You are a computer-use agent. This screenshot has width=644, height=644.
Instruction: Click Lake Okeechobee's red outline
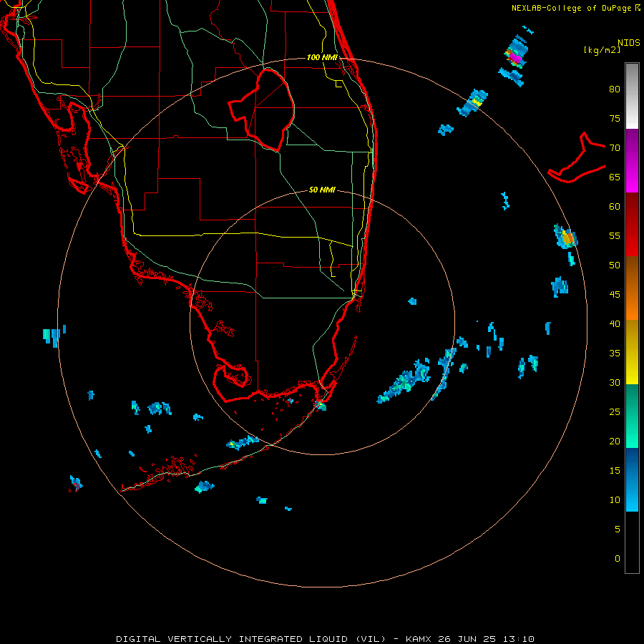pos(262,109)
